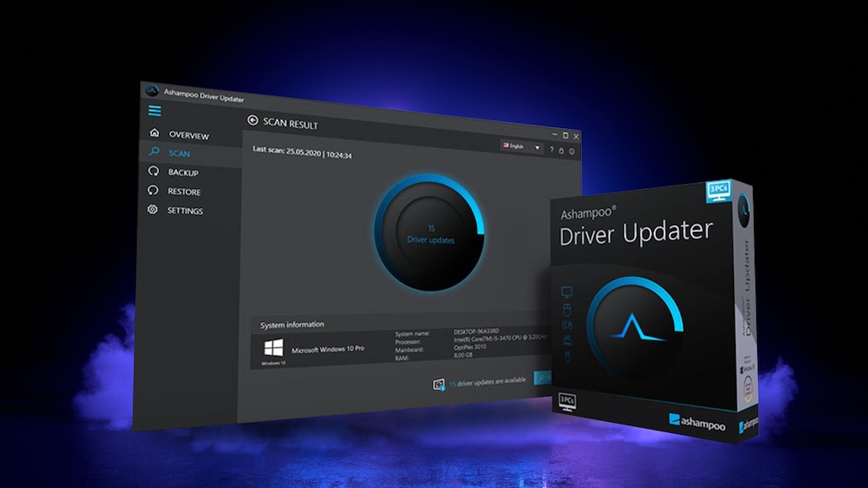The image size is (868, 488).
Task: Open the hamburger menu in the sidebar
Action: (155, 111)
